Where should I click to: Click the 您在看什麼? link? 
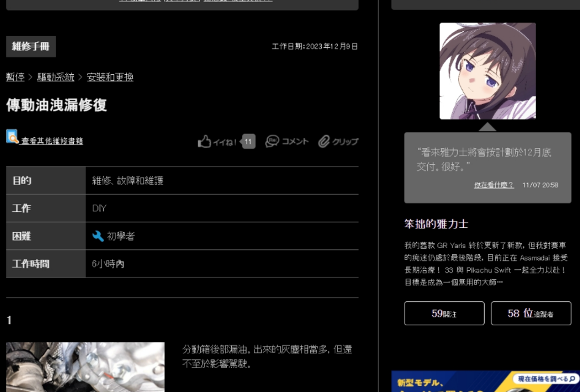tap(493, 185)
